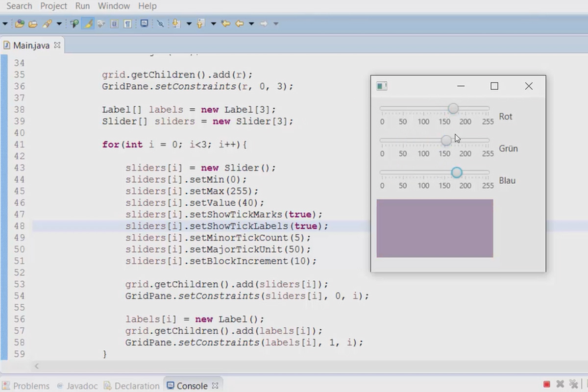
Task: Click the mauve color preview rectangle
Action: pos(435,228)
